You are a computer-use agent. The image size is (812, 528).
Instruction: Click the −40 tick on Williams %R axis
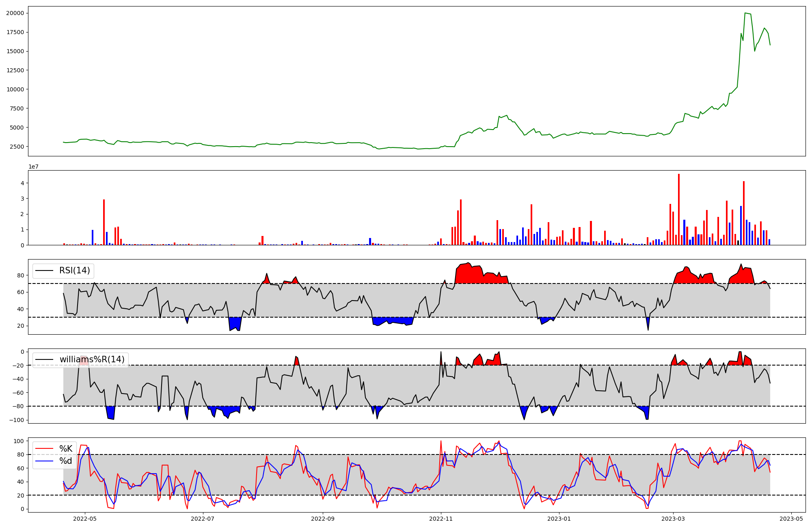pos(18,379)
